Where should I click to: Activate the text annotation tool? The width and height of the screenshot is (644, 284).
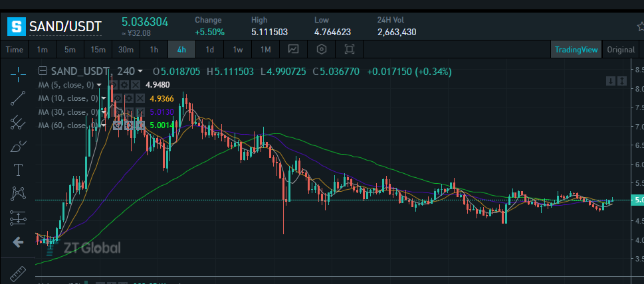coord(18,169)
